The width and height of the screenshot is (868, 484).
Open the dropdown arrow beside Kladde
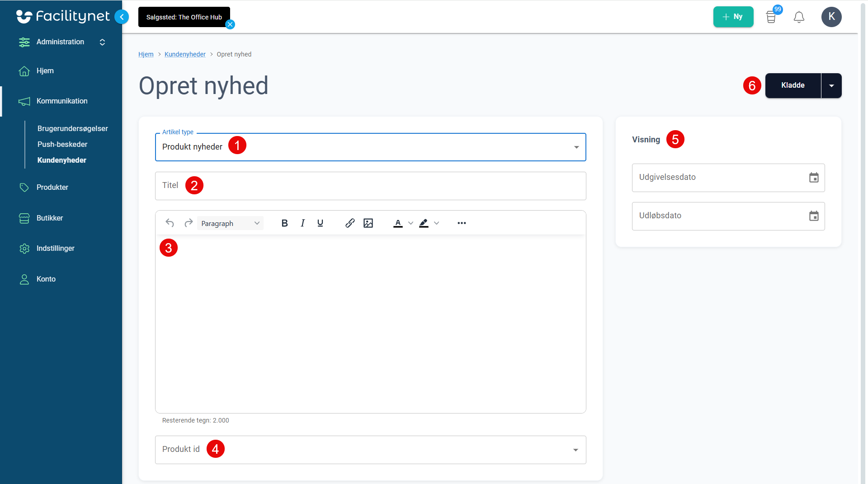point(831,85)
